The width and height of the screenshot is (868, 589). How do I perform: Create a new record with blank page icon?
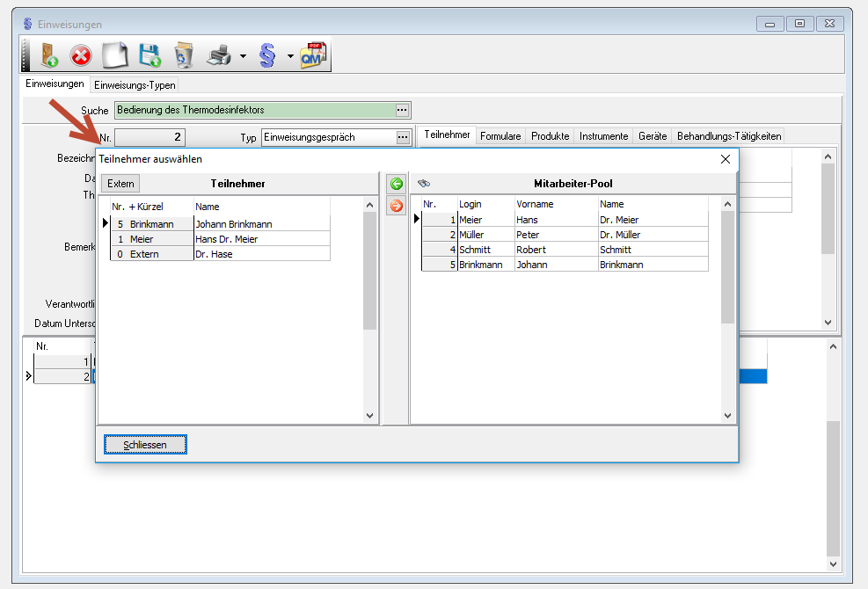pyautogui.click(x=115, y=56)
